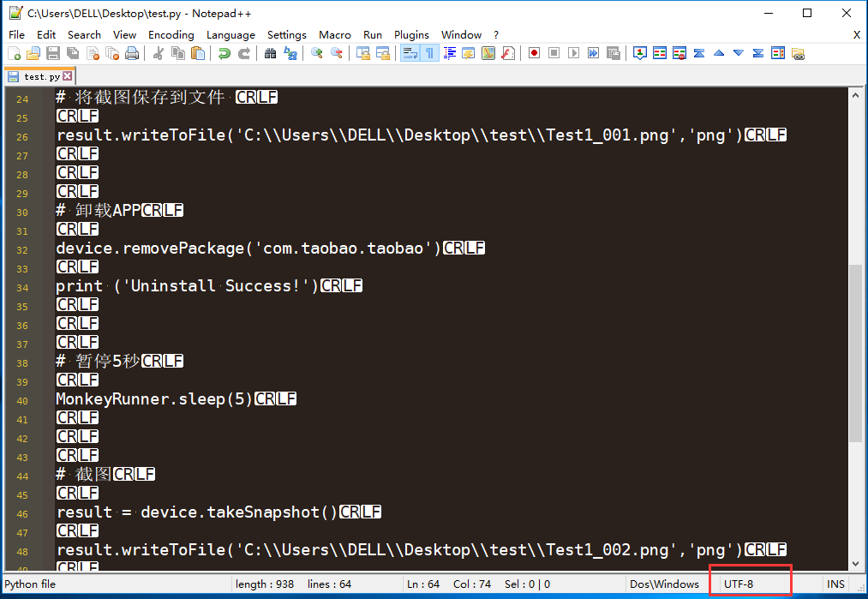Place cursor on device.removePackage line
Image resolution: width=868 pixels, height=599 pixels.
(270, 249)
